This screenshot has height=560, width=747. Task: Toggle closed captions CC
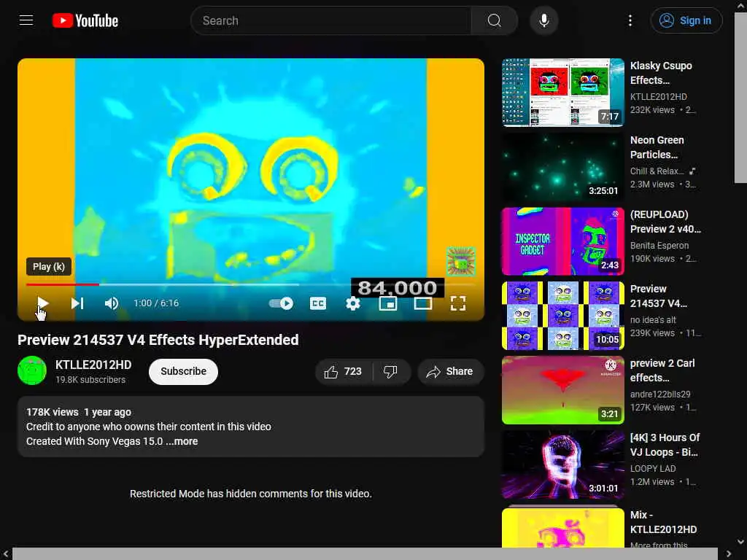tap(318, 303)
